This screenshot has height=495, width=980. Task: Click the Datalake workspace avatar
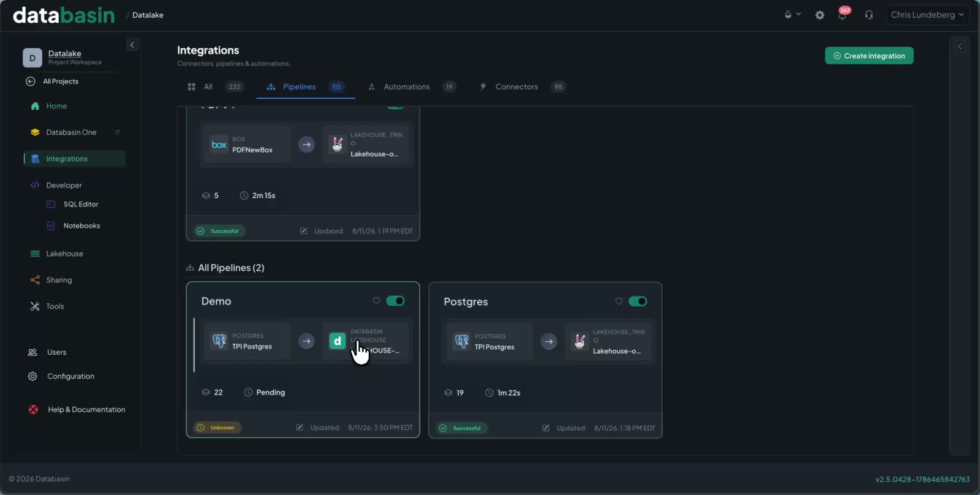click(32, 58)
